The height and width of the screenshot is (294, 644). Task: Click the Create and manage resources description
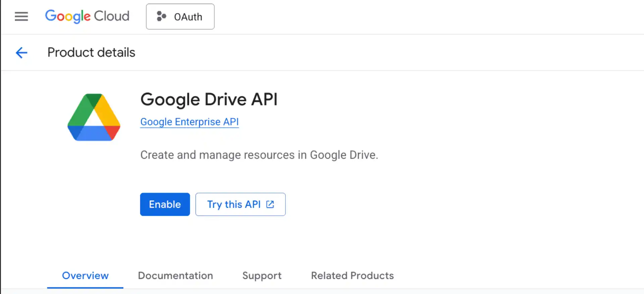tap(259, 155)
